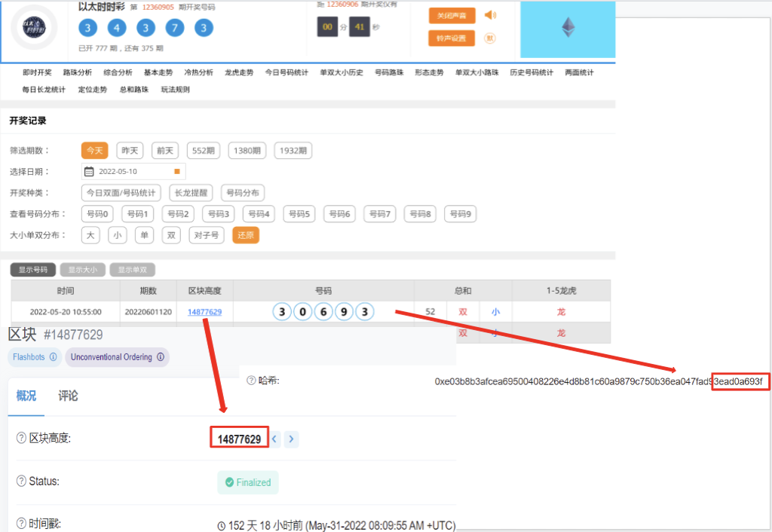
Task: Toggle the 显示单双 display mode
Action: pos(132,269)
